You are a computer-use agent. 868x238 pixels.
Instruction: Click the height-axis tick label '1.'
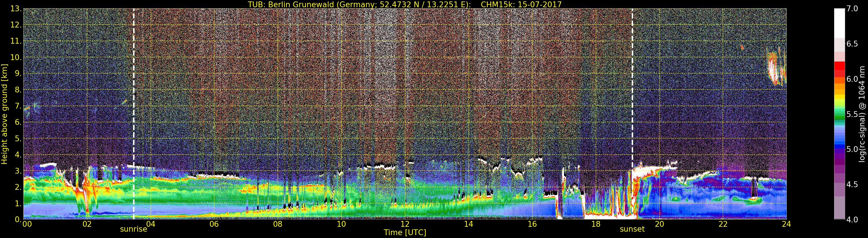(x=18, y=203)
